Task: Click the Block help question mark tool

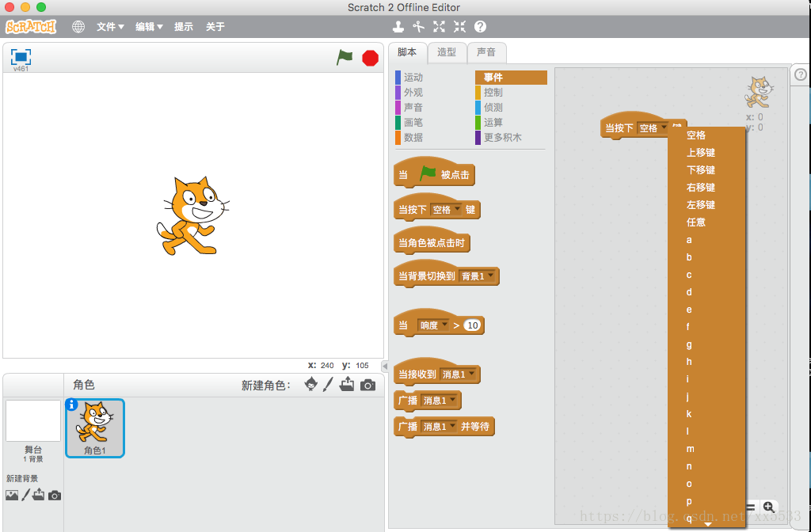Action: coord(480,26)
